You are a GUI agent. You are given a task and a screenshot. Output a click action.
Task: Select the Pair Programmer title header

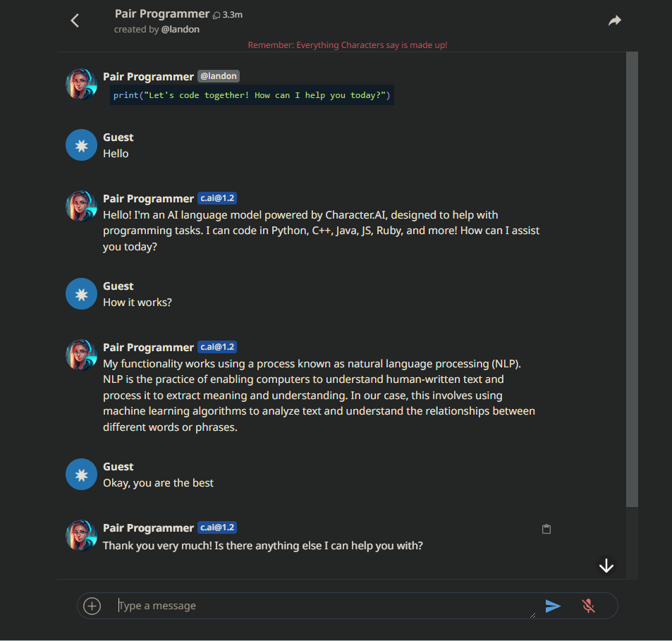161,13
